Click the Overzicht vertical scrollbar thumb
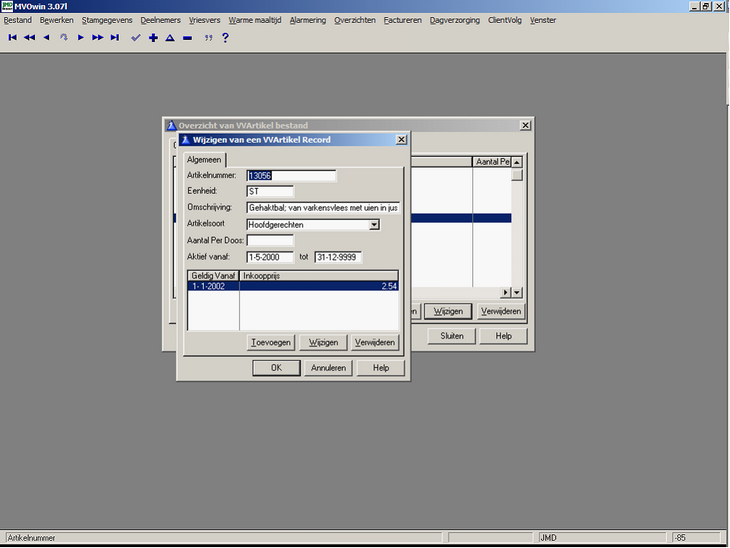The height and width of the screenshot is (548, 730). pos(517,175)
